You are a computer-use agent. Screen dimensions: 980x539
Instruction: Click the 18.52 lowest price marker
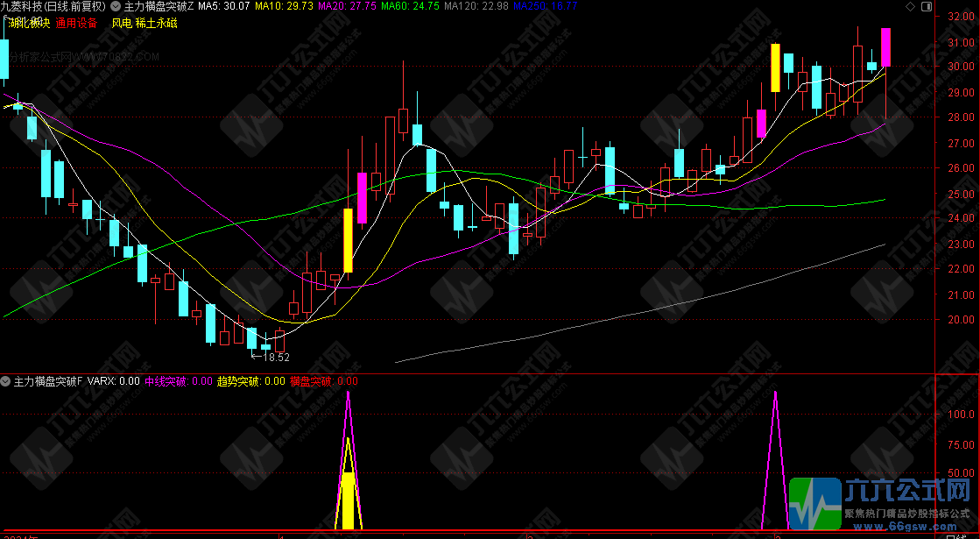click(x=276, y=358)
